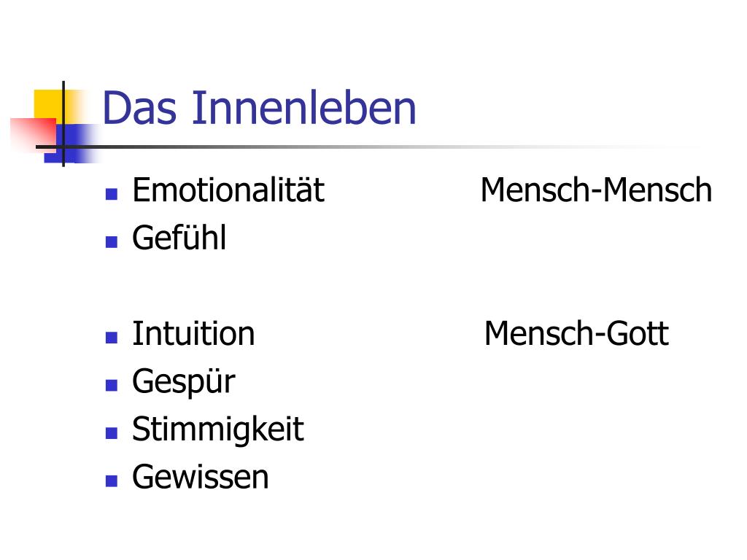Click the red gradient square decoration
The width and height of the screenshot is (747, 560).
tap(32, 135)
